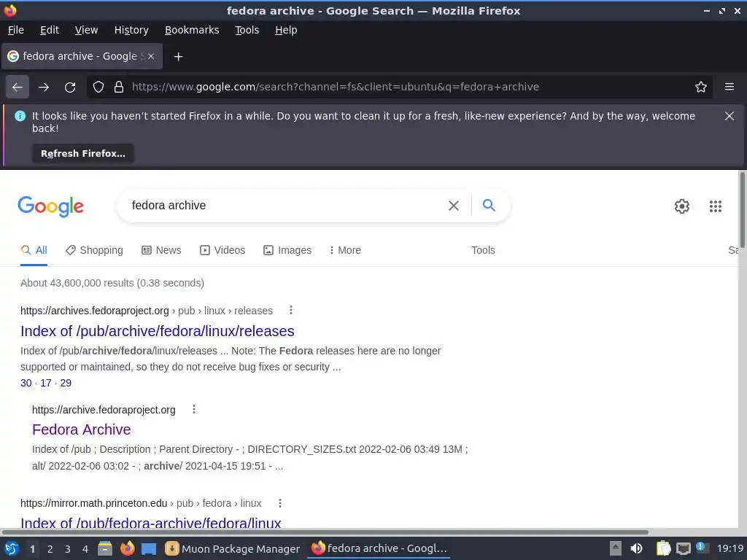This screenshot has width=747, height=560.
Task: Open the Fedora Archive result link
Action: [82, 429]
